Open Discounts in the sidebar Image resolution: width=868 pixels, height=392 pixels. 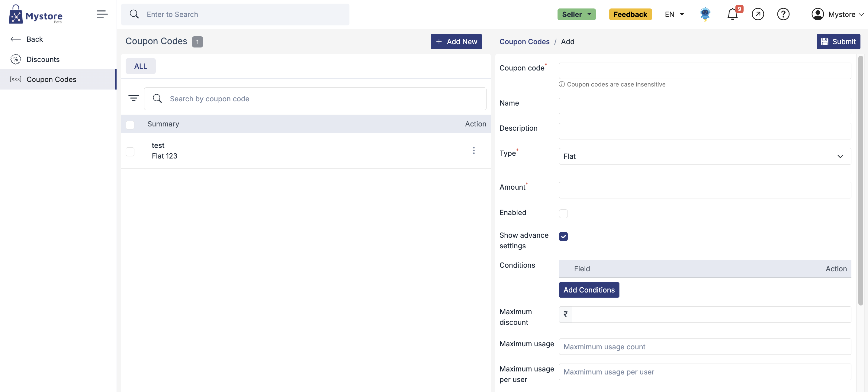43,59
